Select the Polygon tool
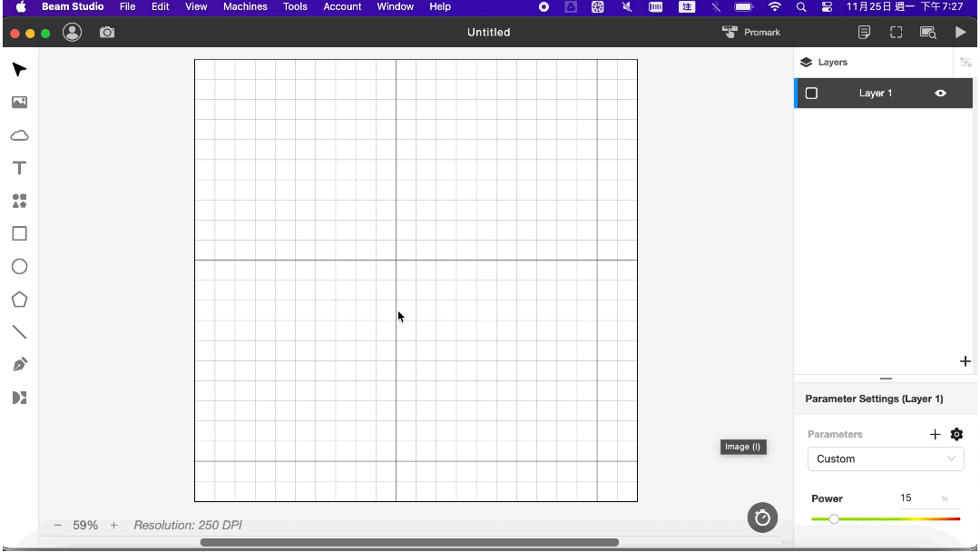Image resolution: width=980 pixels, height=552 pixels. (x=19, y=300)
